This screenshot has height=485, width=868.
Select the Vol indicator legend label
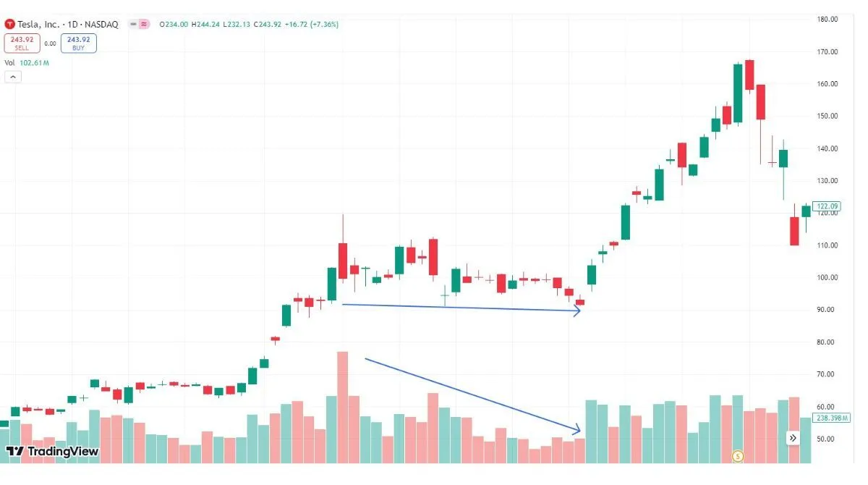[x=10, y=63]
